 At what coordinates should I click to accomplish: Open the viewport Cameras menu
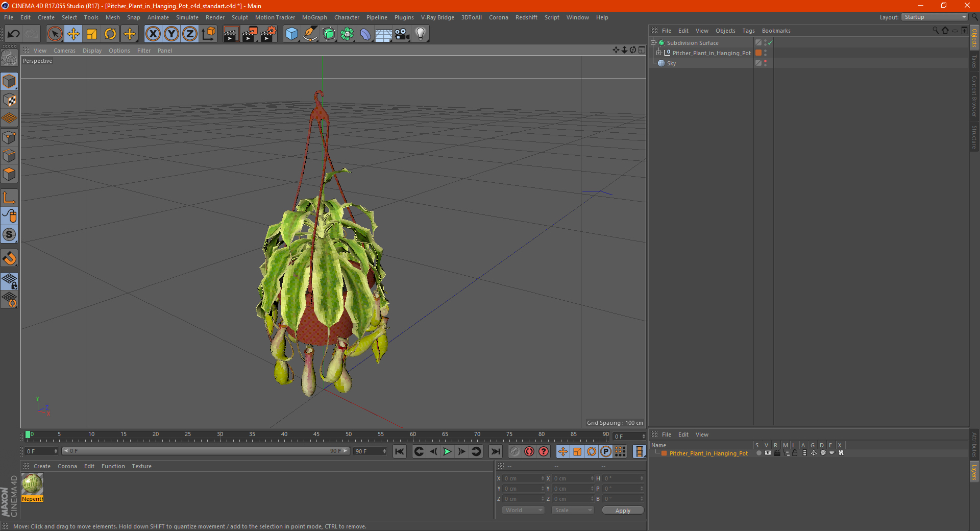pyautogui.click(x=64, y=51)
